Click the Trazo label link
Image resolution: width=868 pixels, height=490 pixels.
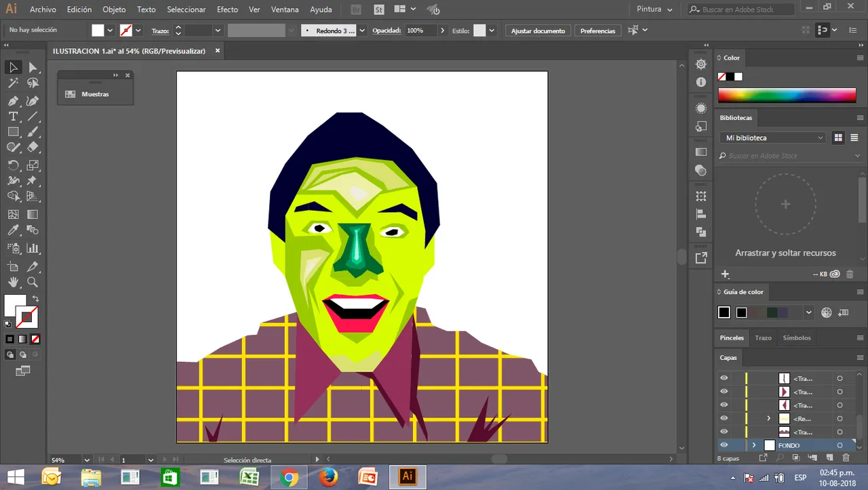click(x=160, y=31)
